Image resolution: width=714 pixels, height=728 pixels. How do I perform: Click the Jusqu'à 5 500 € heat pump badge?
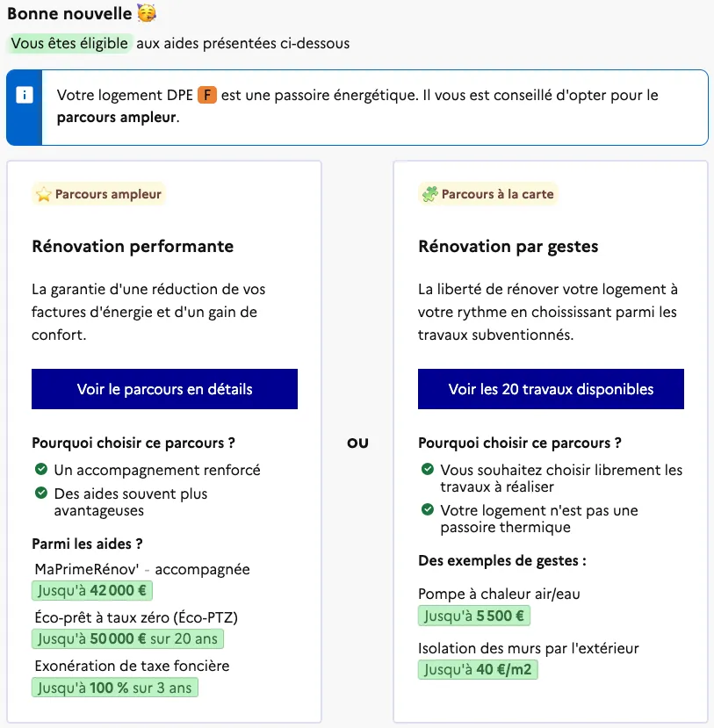pos(474,616)
